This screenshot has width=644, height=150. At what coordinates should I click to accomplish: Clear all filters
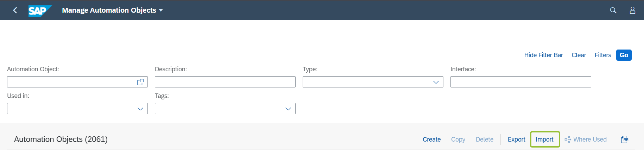coord(579,55)
